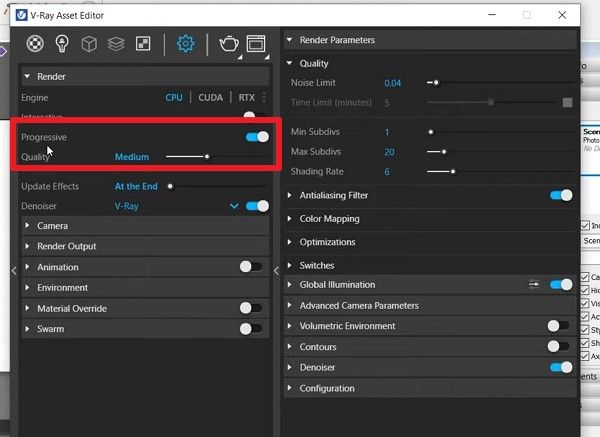The image size is (600, 437).
Task: Toggle the Denoiser switch in Render section
Action: [257, 206]
